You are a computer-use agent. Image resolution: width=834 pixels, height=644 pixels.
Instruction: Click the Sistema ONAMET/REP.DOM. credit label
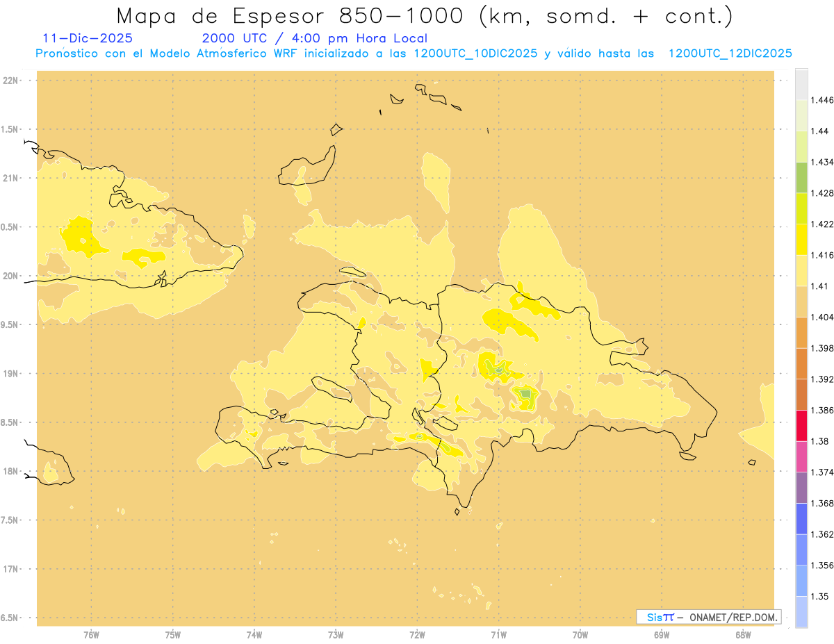coord(709,617)
